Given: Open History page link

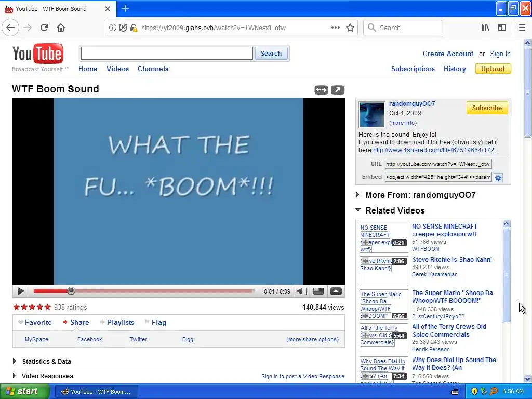Looking at the screenshot, I should [455, 69].
